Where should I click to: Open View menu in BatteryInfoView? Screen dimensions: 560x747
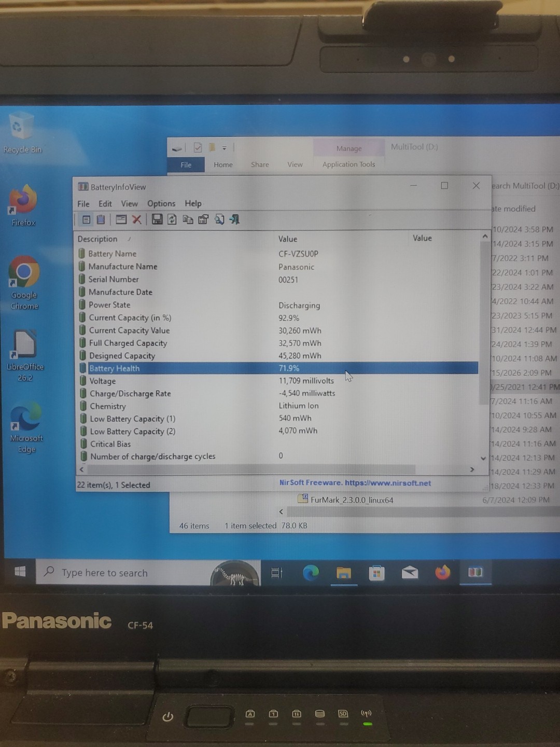point(130,204)
